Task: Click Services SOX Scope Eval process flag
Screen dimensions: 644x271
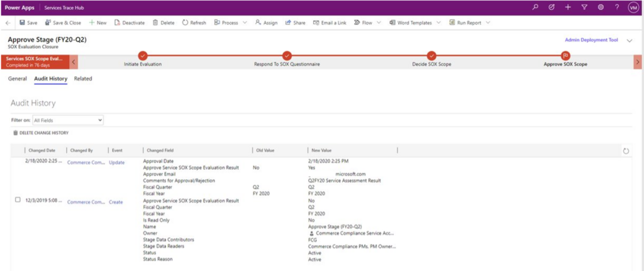Action: [35, 62]
